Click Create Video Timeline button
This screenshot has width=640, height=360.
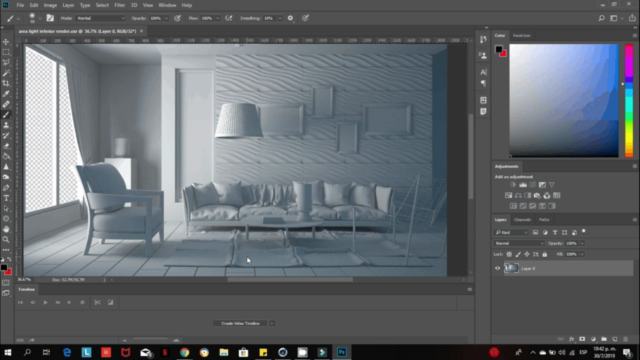point(240,323)
